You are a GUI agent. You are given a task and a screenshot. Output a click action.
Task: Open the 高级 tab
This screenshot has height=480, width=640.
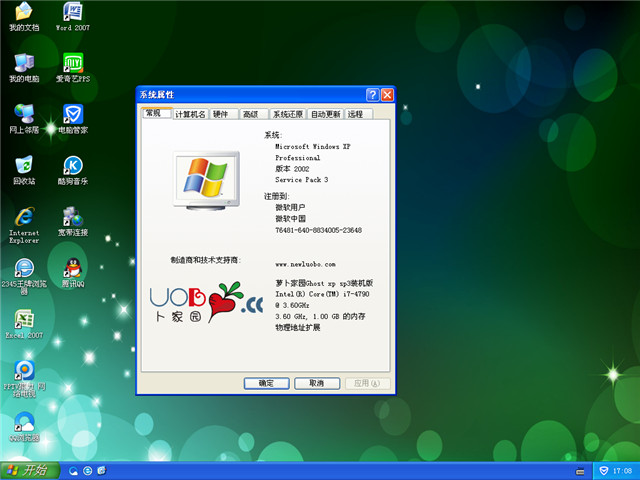[x=251, y=114]
